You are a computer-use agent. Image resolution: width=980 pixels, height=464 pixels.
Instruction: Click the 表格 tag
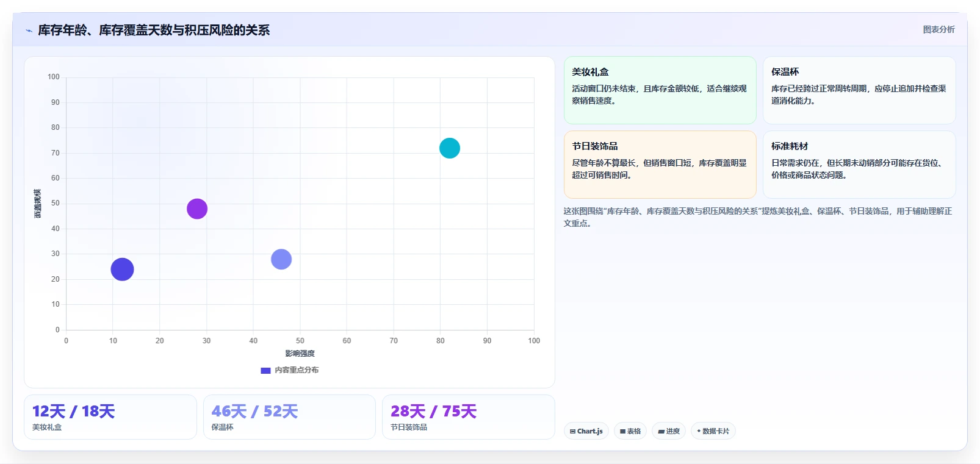tap(630, 431)
